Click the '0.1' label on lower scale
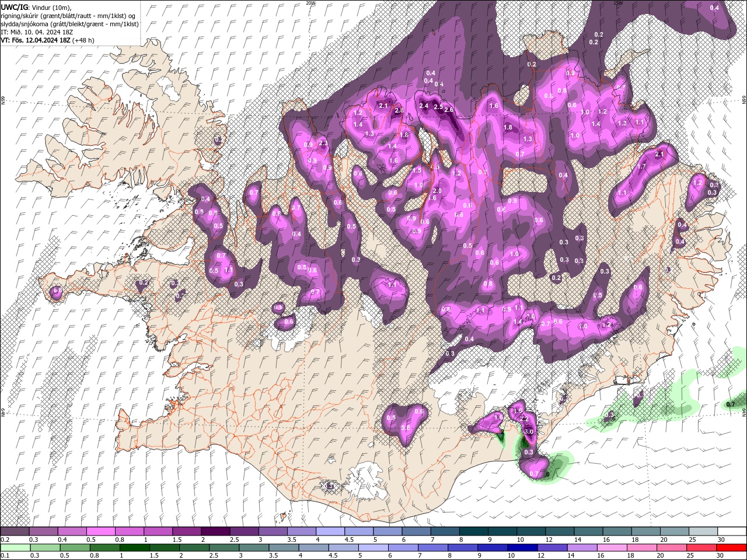Viewport: 747px width, 560px height. 5,556
